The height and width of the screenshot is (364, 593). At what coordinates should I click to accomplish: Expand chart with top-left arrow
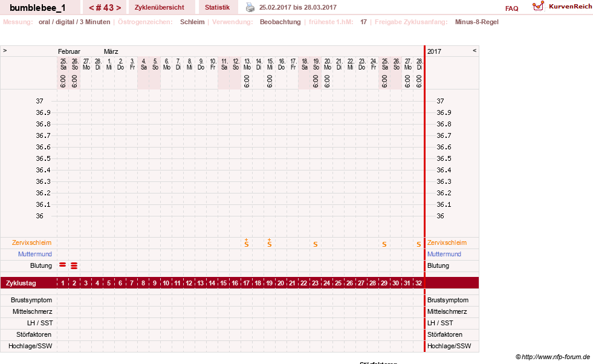[5, 50]
